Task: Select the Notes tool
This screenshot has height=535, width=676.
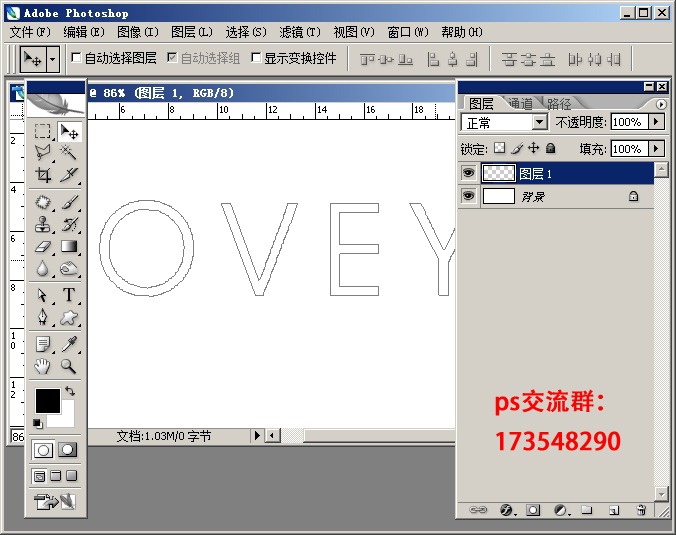Action: click(42, 344)
